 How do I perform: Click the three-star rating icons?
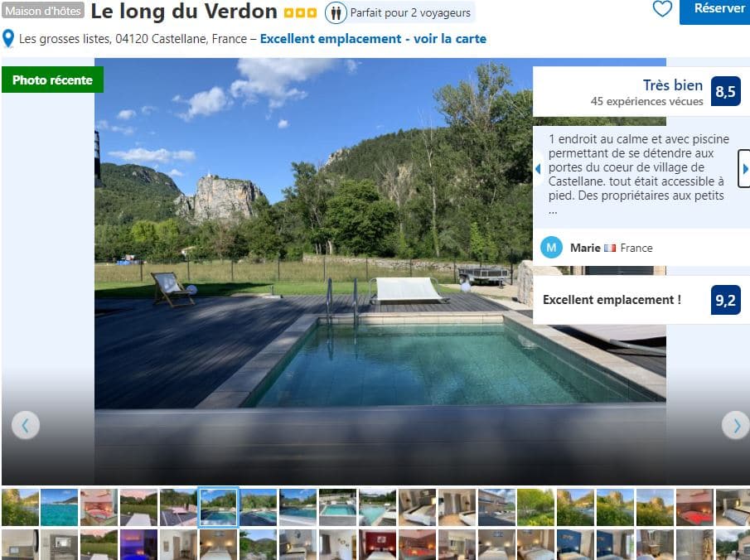click(300, 13)
